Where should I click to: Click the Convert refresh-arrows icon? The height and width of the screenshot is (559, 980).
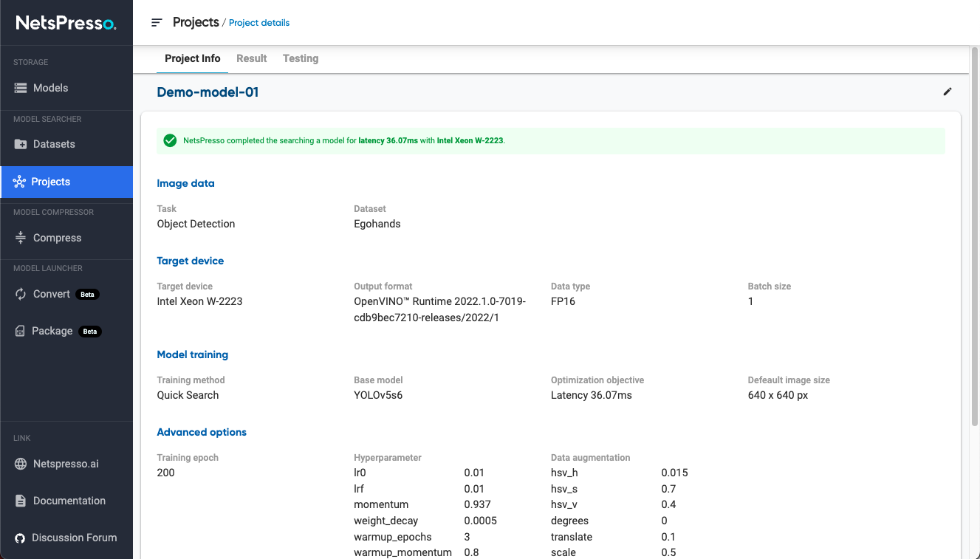[x=21, y=294]
